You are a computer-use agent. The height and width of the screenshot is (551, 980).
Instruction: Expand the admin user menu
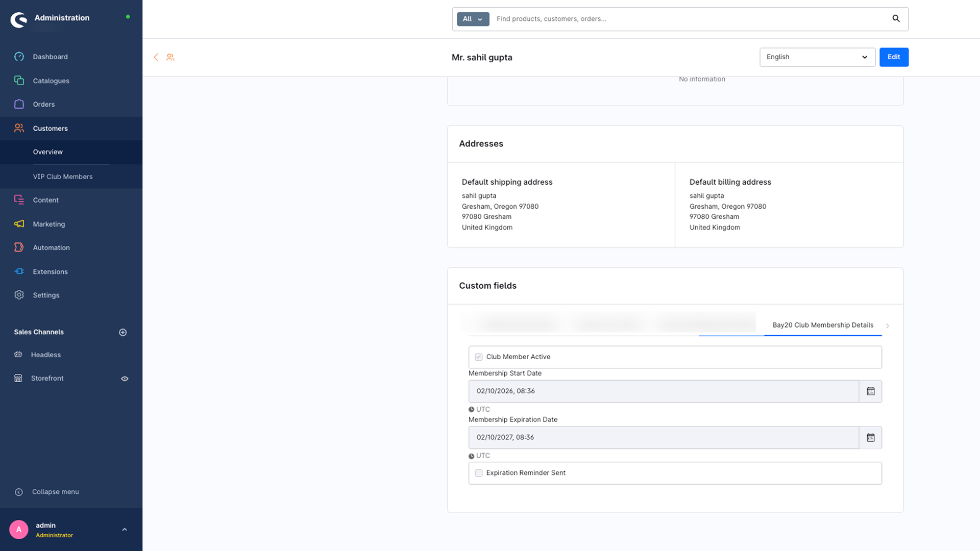click(125, 530)
